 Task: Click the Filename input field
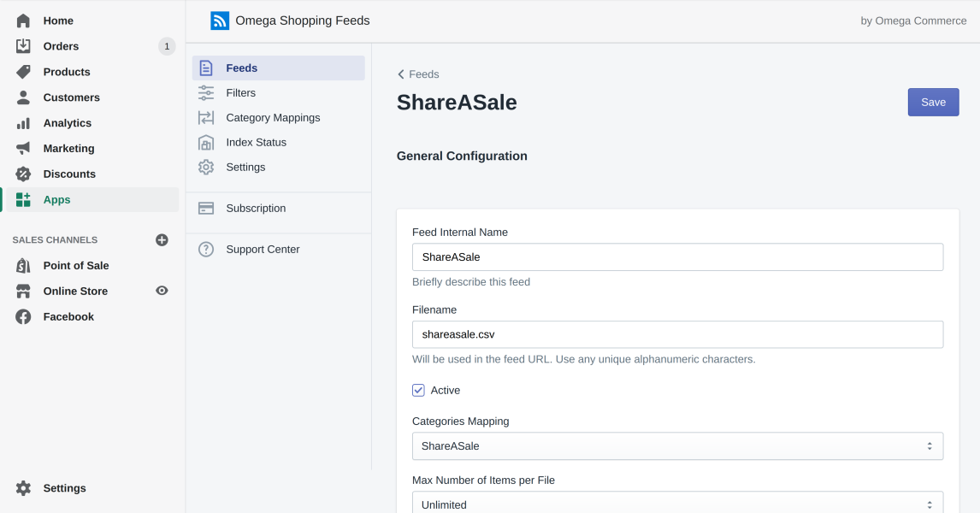(677, 334)
